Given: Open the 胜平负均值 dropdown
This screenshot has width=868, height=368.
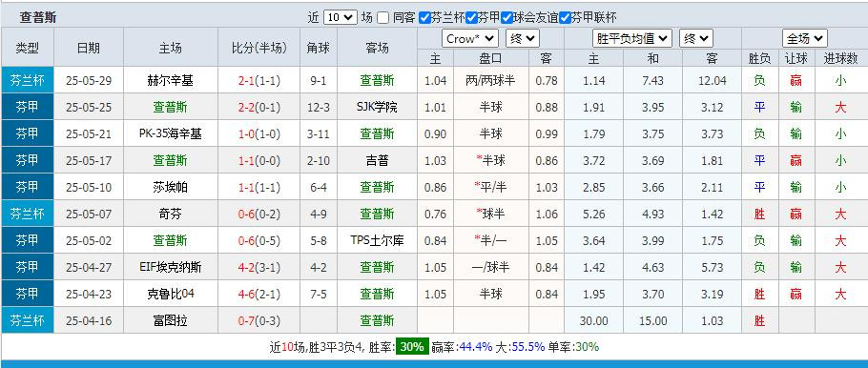Looking at the screenshot, I should coord(632,39).
